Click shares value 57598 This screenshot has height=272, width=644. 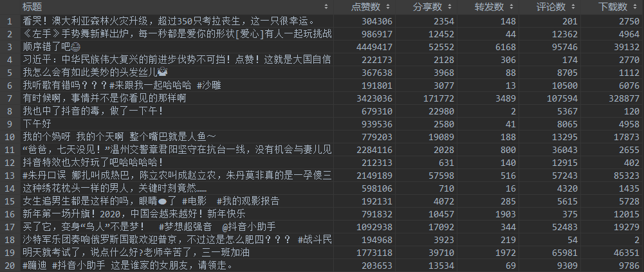(441, 175)
